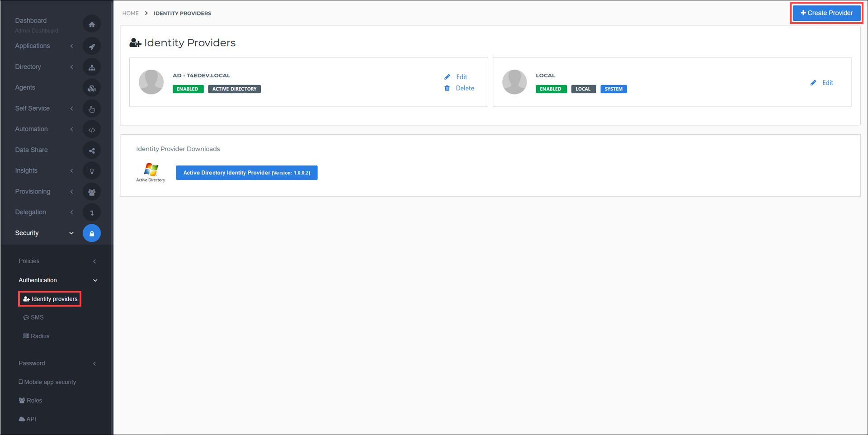Expand the Policies submenu chevron

coord(94,261)
